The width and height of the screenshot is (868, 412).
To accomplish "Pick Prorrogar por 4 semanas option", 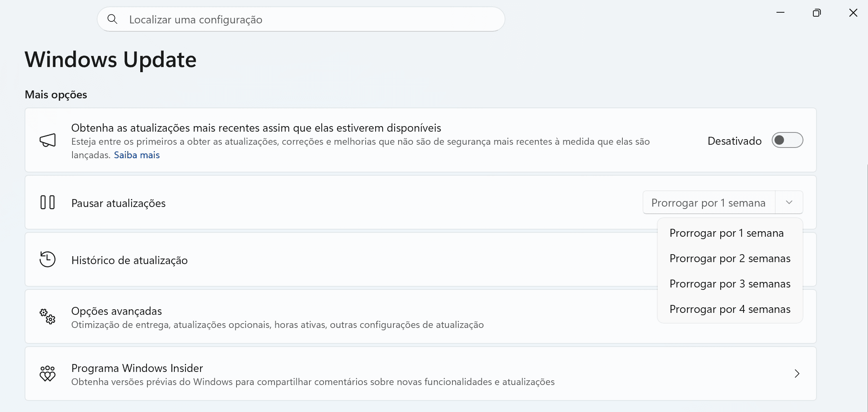I will click(x=730, y=309).
